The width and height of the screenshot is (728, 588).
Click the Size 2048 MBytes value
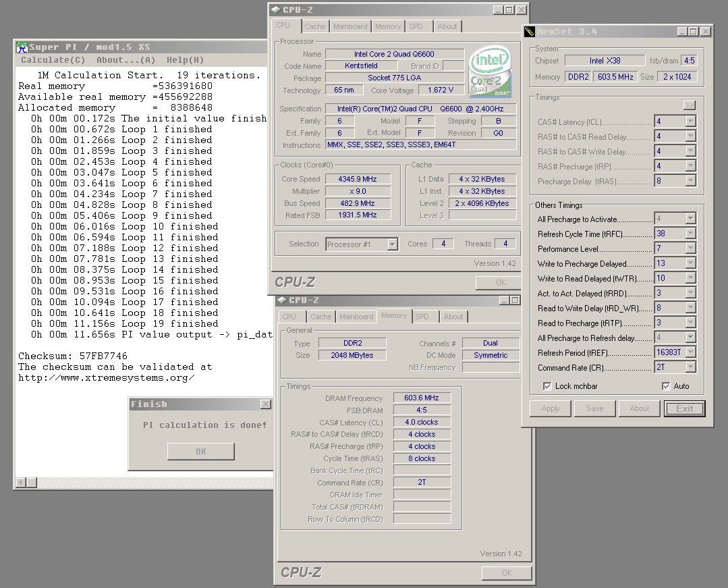coord(352,355)
